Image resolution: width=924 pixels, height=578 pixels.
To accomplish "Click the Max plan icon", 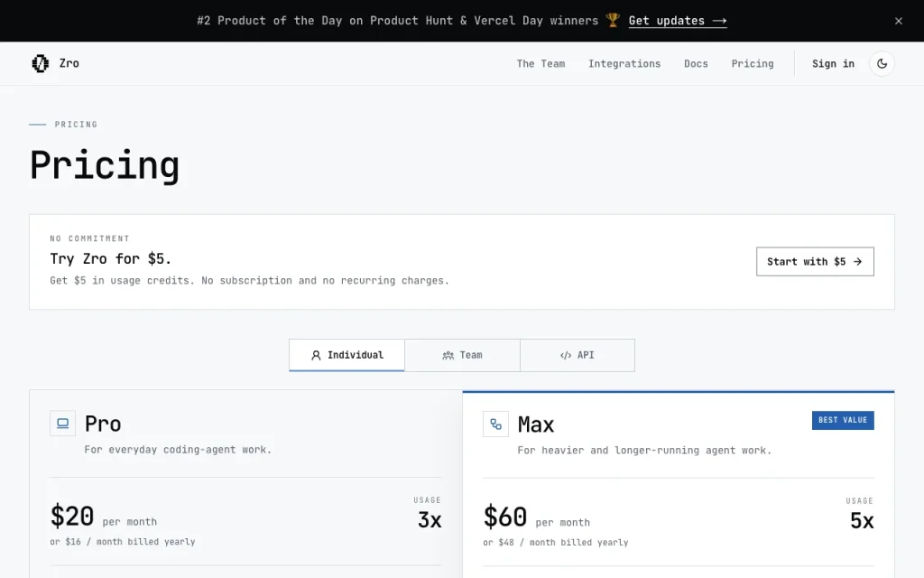I will point(495,424).
